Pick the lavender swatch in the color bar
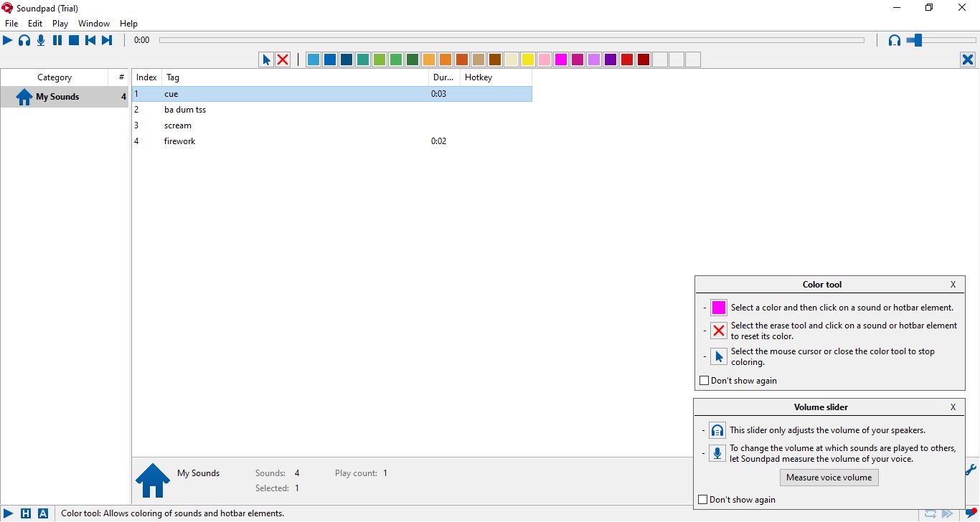The width and height of the screenshot is (980, 522). 594,60
